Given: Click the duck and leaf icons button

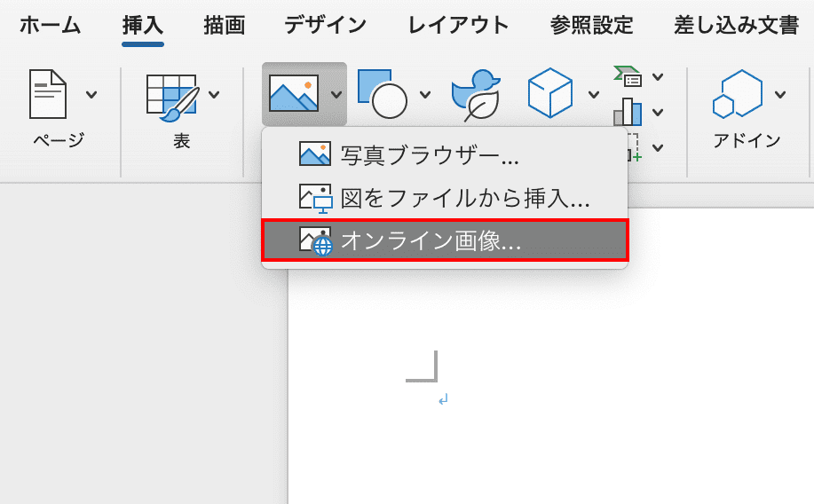Looking at the screenshot, I should (x=476, y=96).
